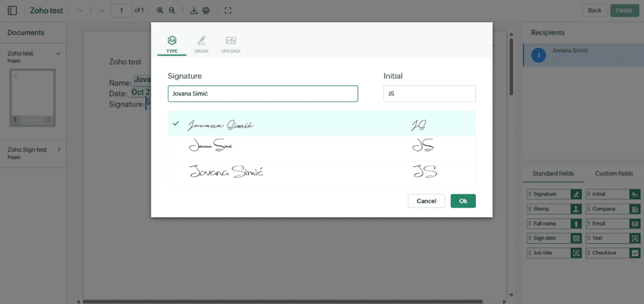Rotate page 1 using thumbnail icon

pyautogui.click(x=47, y=120)
